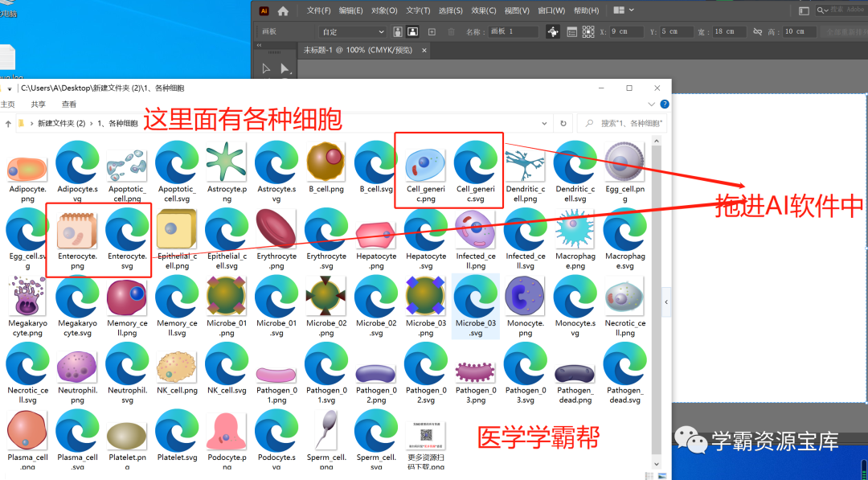Screen dimensions: 868x480
Task: Select the Astrocyte.png file
Action: point(227,173)
